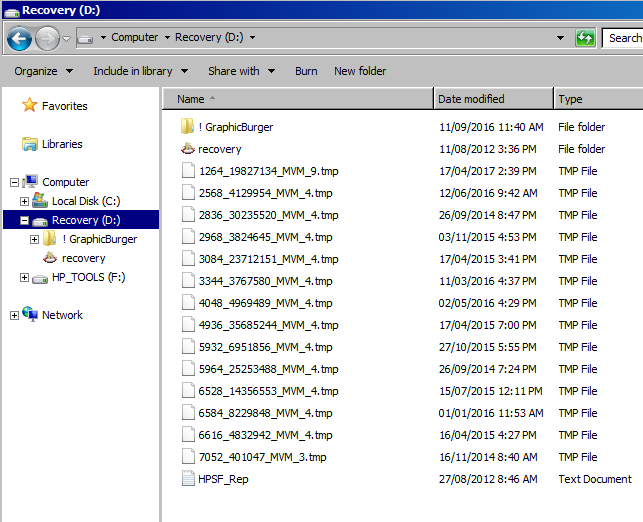Click Text Document type cell

595,479
